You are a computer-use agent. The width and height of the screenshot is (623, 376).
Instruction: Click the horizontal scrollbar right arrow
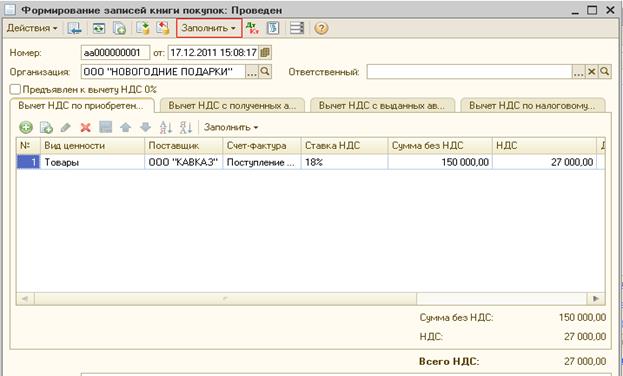click(x=596, y=298)
